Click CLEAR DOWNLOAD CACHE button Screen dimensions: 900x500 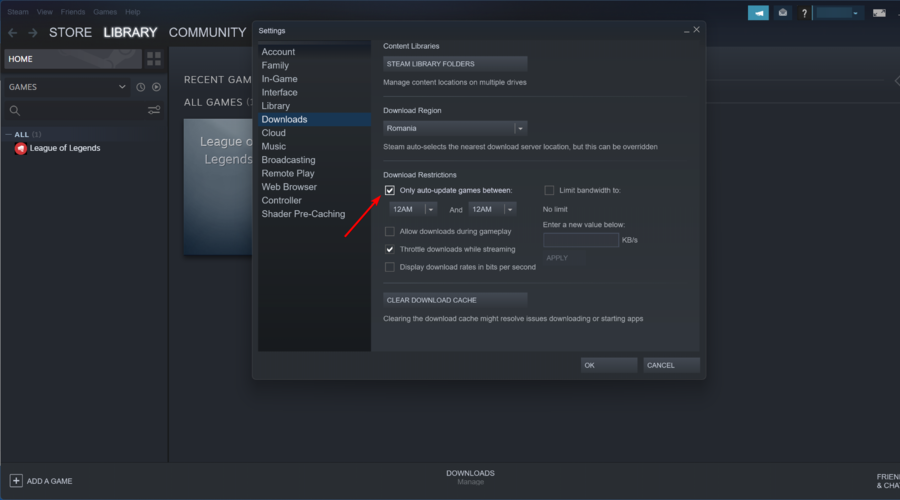point(455,300)
